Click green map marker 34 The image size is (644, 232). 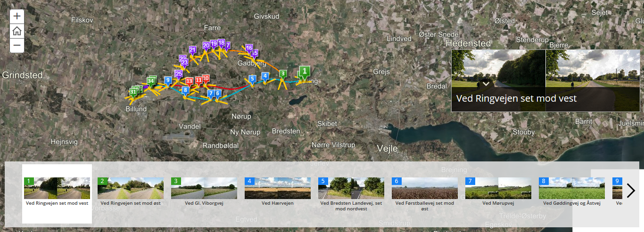[x=150, y=81]
